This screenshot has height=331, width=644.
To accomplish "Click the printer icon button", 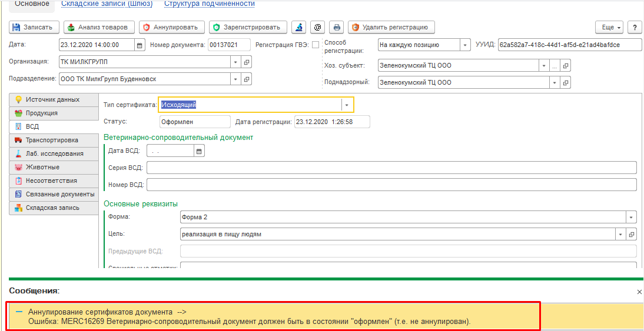I will click(337, 28).
